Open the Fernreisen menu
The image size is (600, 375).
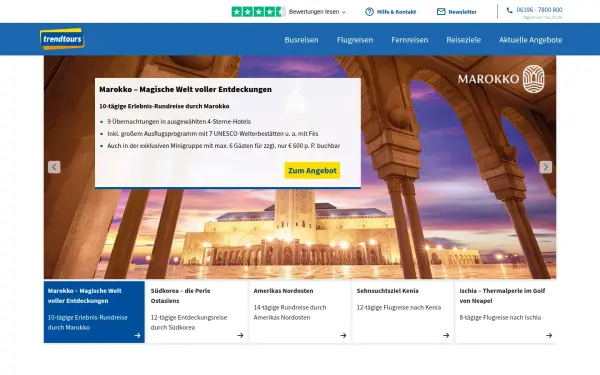click(409, 40)
